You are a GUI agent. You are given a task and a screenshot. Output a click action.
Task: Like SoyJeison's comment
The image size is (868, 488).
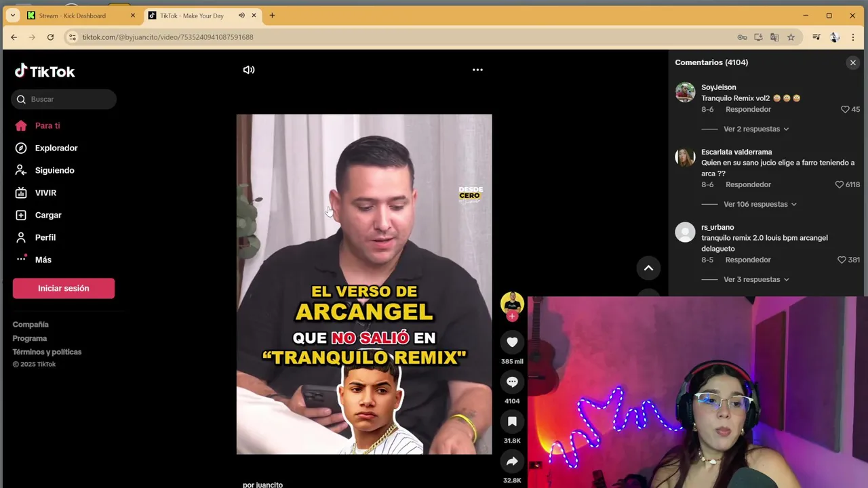coord(845,109)
